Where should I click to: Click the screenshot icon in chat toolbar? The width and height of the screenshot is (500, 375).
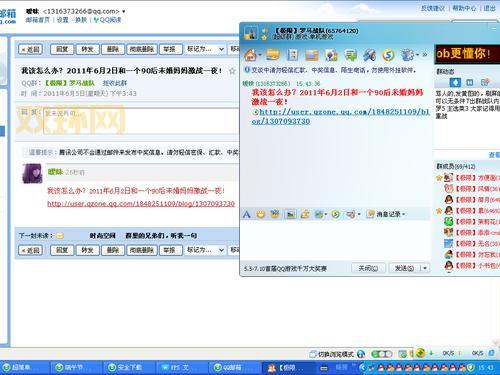tap(319, 214)
